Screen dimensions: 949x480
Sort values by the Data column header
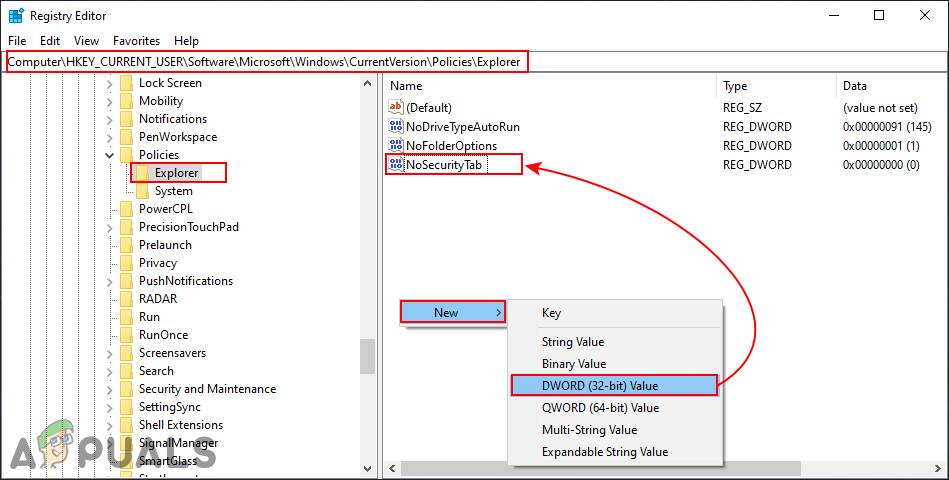coord(892,86)
